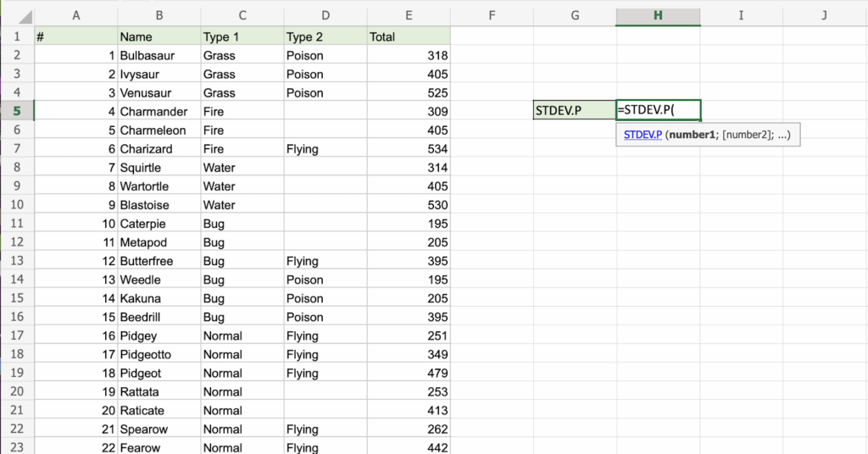The height and width of the screenshot is (454, 868).
Task: Click the row 1 header
Action: click(16, 36)
